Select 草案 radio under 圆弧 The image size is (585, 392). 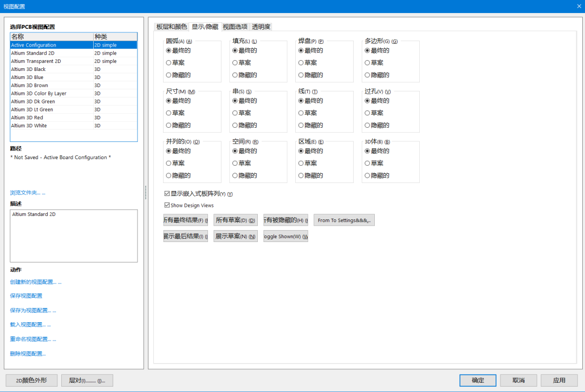tap(169, 63)
